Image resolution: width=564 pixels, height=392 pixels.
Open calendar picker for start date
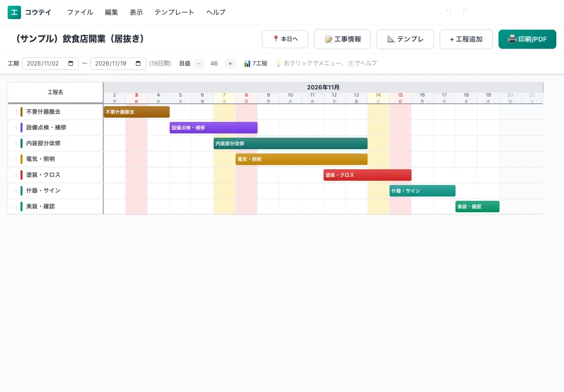click(x=71, y=64)
